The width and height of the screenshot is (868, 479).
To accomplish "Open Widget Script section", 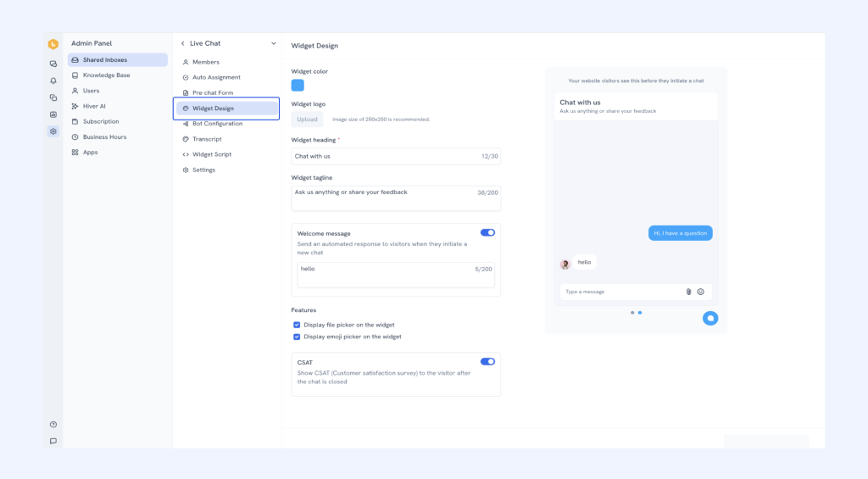I will pyautogui.click(x=211, y=154).
